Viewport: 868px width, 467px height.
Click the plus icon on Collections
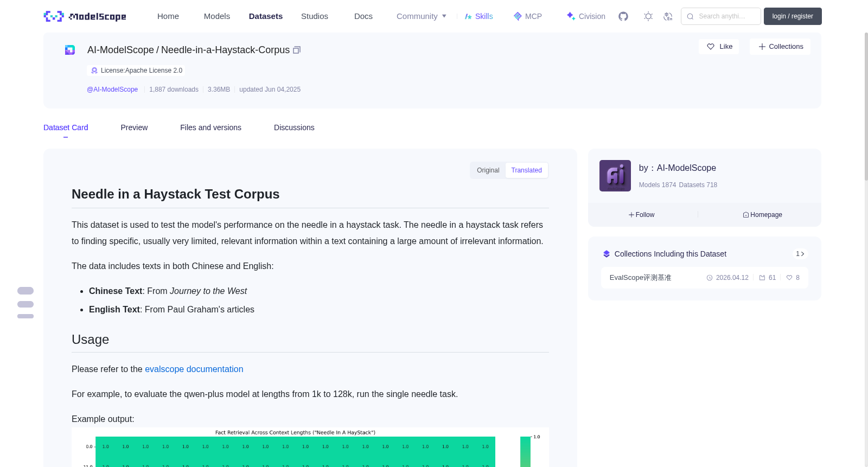pos(762,47)
